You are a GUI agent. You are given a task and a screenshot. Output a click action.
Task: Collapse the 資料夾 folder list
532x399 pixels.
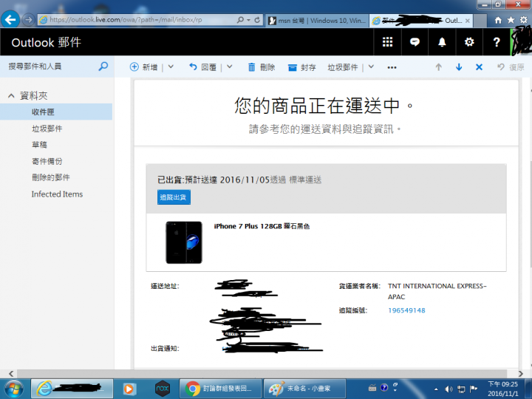(x=11, y=96)
